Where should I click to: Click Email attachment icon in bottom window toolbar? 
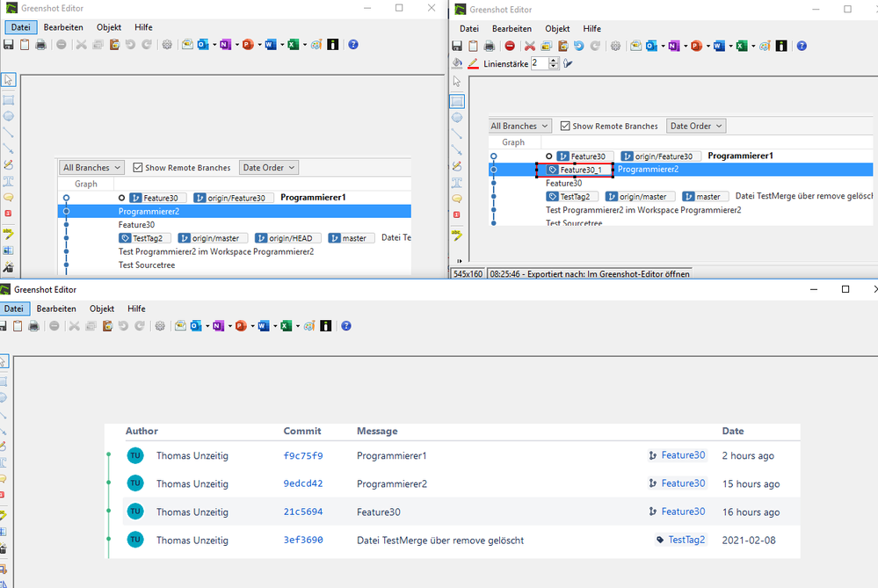click(x=180, y=326)
